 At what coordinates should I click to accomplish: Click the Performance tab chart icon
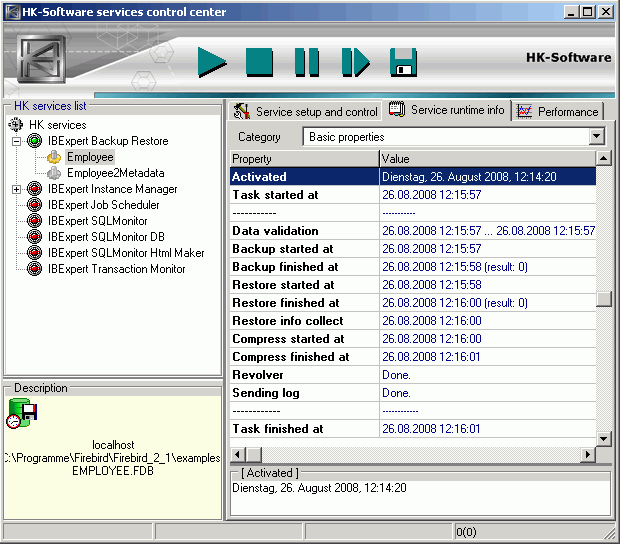[x=524, y=111]
